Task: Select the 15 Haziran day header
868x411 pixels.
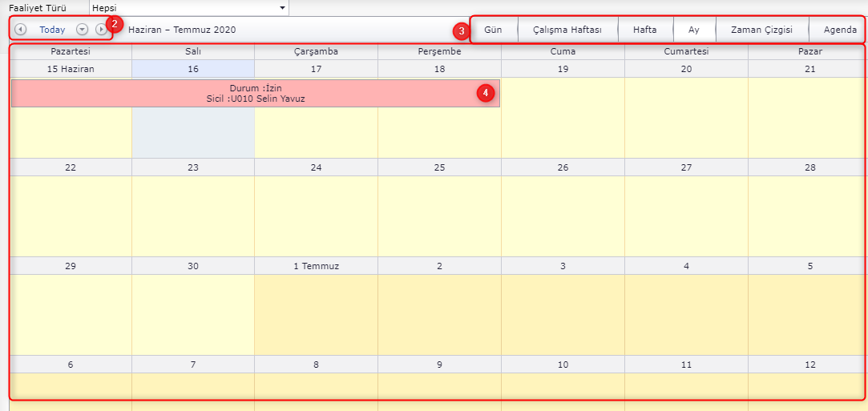Action: pyautogui.click(x=71, y=69)
